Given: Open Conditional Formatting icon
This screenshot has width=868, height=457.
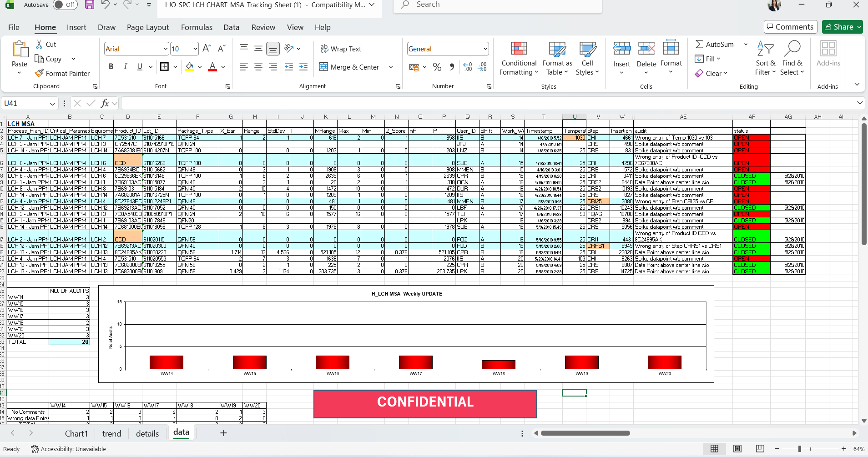Looking at the screenshot, I should 519,48.
